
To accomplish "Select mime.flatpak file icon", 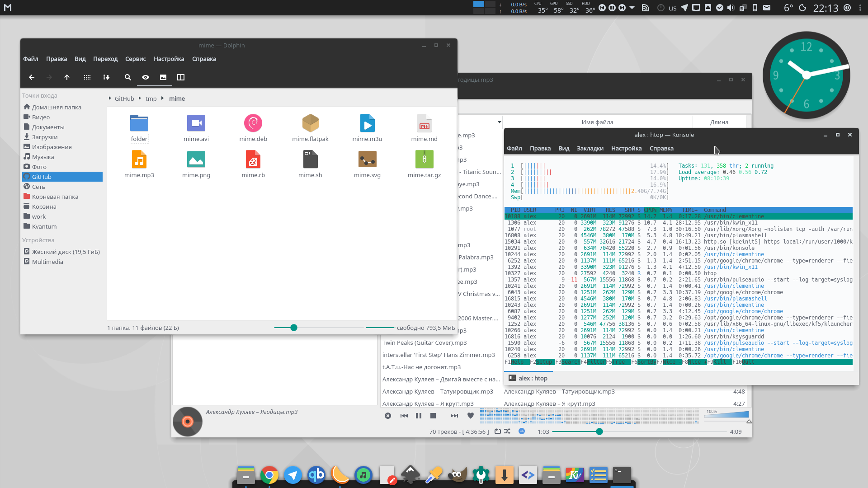I will [x=311, y=123].
